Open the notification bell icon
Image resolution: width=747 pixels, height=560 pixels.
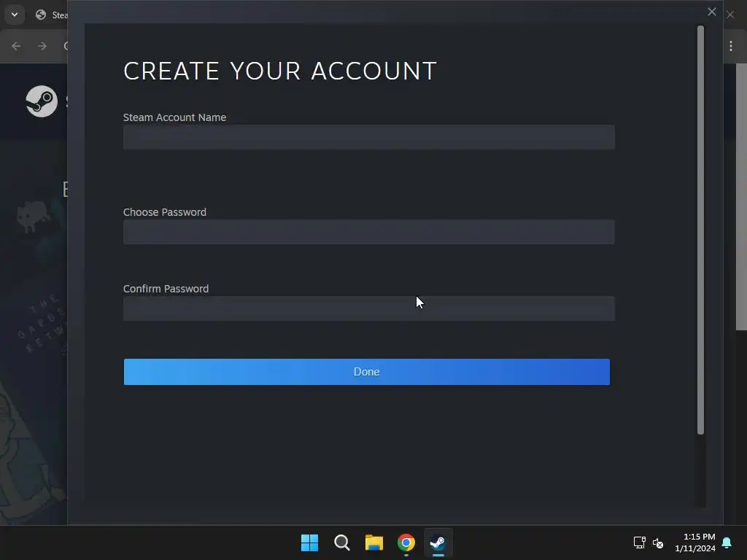click(x=727, y=542)
